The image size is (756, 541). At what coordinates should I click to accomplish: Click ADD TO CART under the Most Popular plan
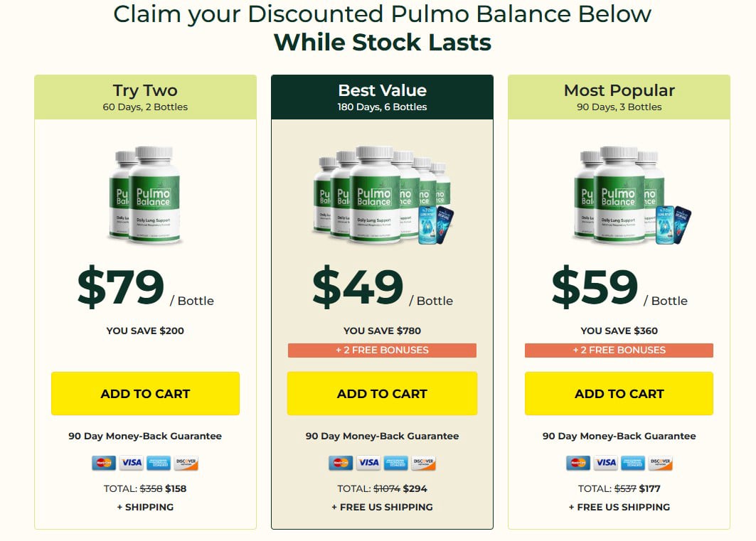(618, 393)
